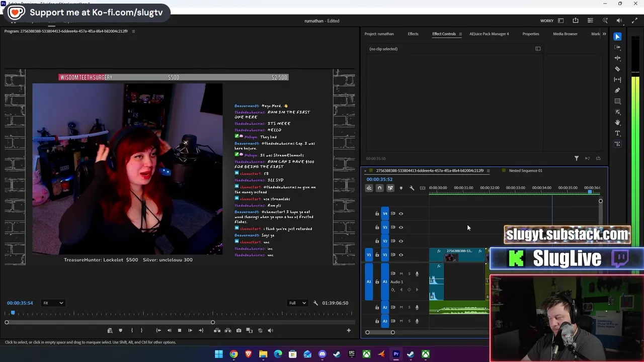Go to In point in Program Monitor
This screenshot has width=644, height=362.
158,330
